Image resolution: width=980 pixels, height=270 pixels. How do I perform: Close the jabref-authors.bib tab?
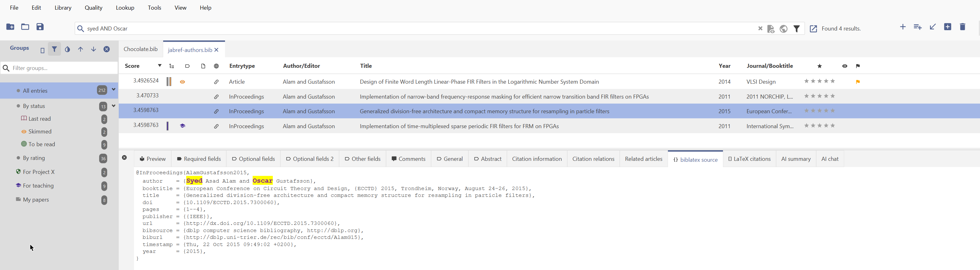tap(216, 50)
